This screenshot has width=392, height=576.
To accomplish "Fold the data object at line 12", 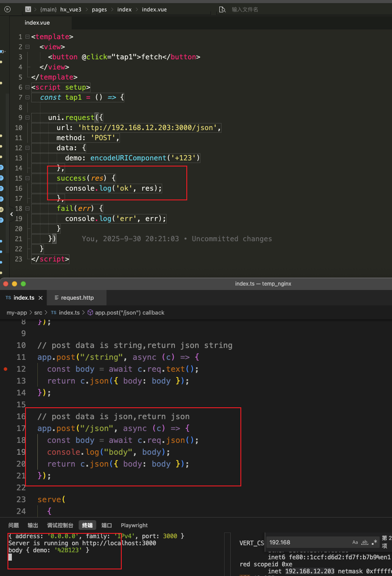I will click(x=27, y=148).
